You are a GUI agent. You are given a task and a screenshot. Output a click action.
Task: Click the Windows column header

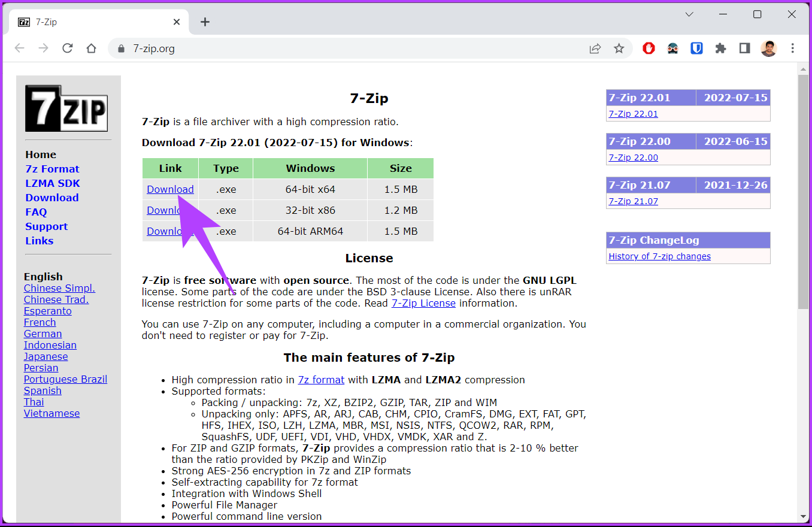tap(310, 168)
